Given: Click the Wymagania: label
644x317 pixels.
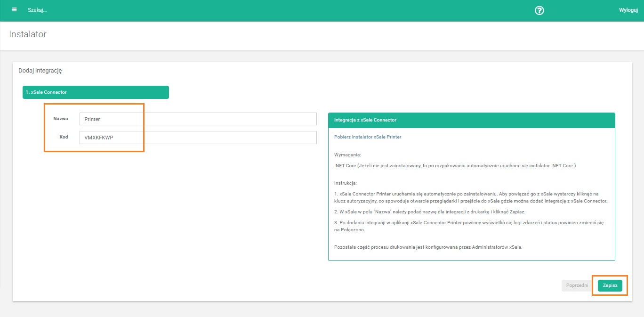Looking at the screenshot, I should click(348, 154).
